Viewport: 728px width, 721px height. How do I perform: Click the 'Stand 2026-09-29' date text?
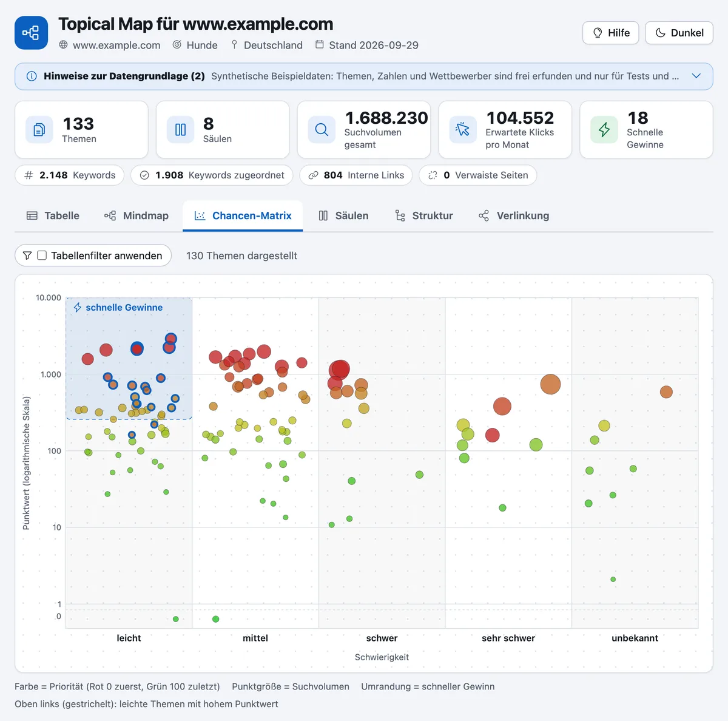pyautogui.click(x=374, y=45)
